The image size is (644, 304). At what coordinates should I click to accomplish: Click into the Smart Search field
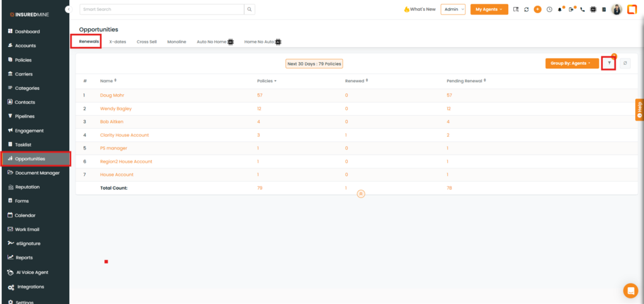click(161, 9)
